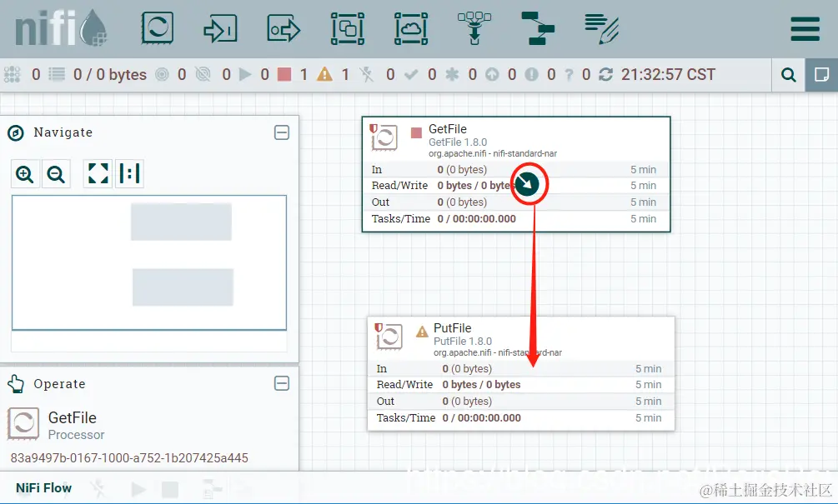
Task: Click the stopped components count in status bar
Action: point(304,74)
